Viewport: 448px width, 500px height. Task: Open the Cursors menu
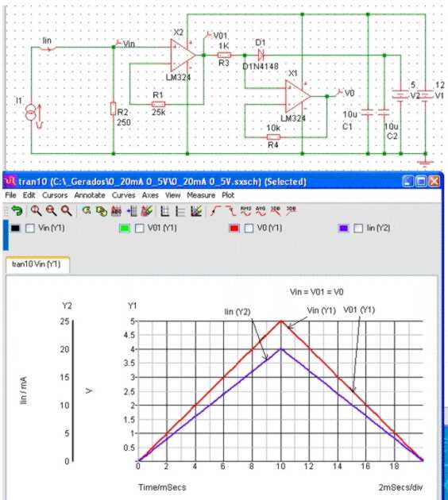(x=55, y=195)
